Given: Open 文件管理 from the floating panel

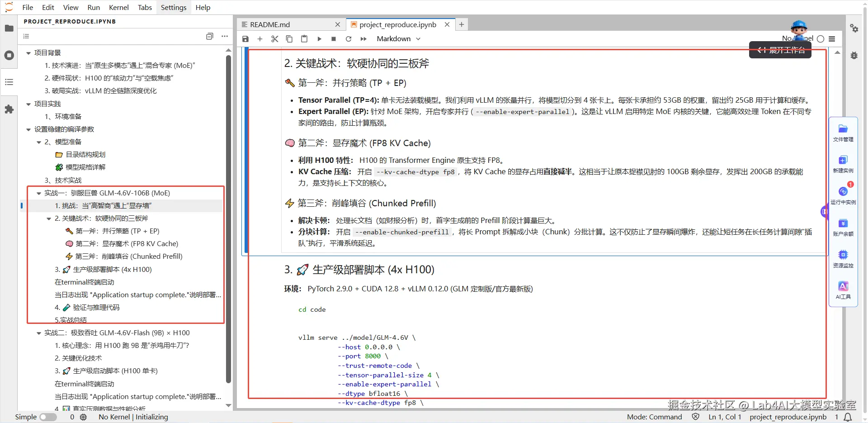Looking at the screenshot, I should tap(843, 133).
